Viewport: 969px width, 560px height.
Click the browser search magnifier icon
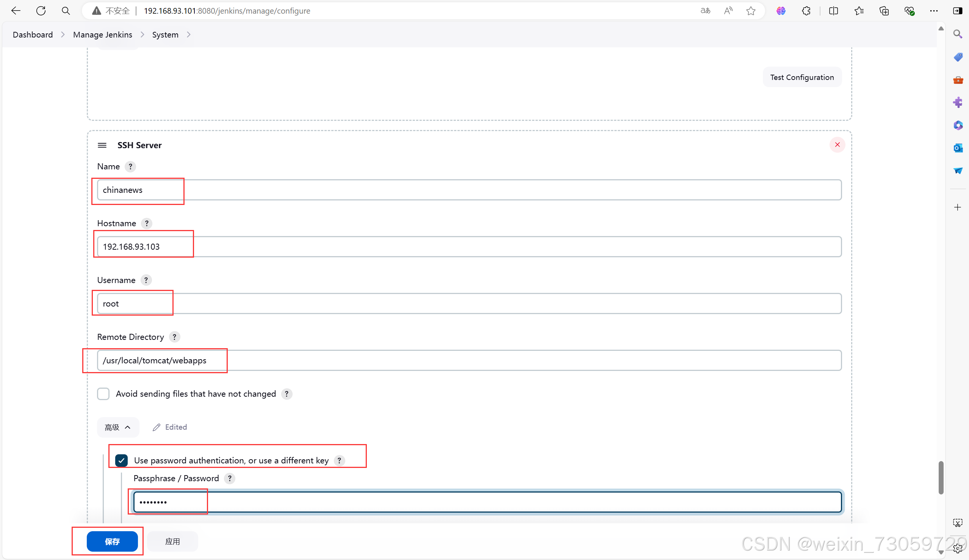66,11
